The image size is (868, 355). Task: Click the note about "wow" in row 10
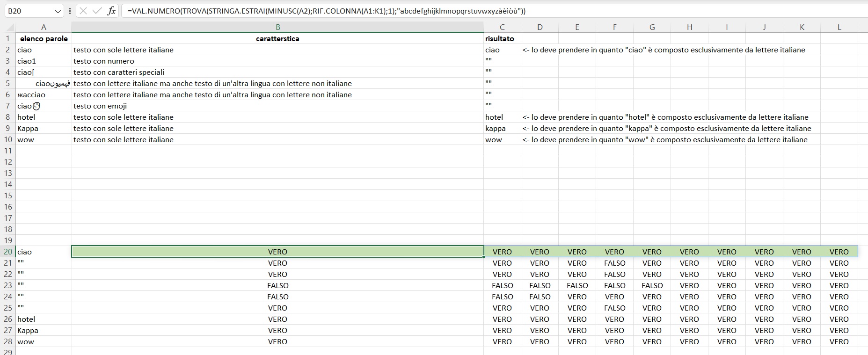pos(665,139)
